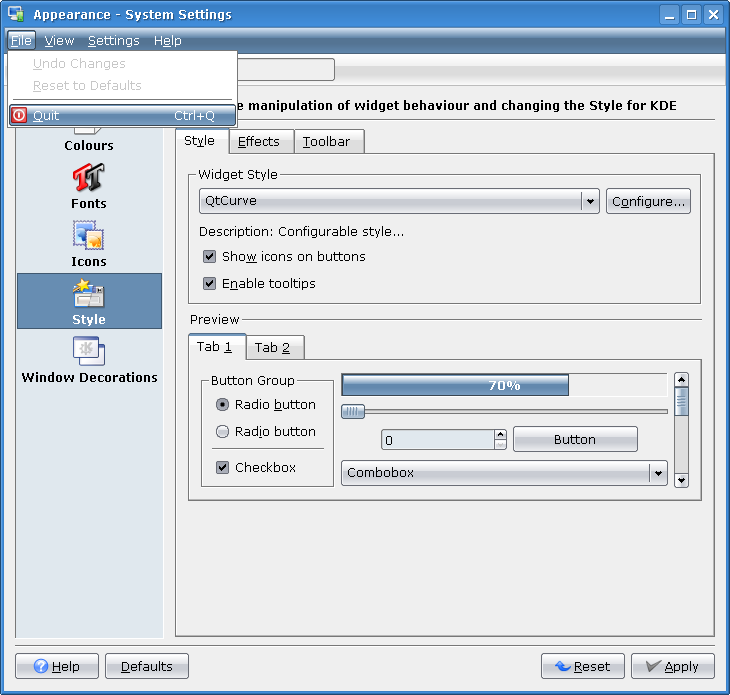Screen dimensions: 730x695
Task: Open the View menu
Action: click(59, 41)
